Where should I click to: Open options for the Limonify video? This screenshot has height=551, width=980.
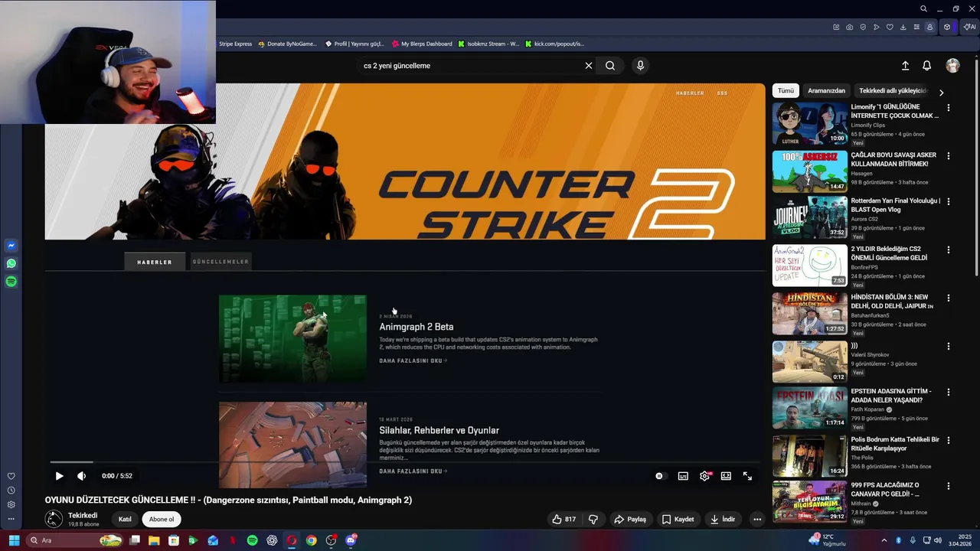pos(949,108)
